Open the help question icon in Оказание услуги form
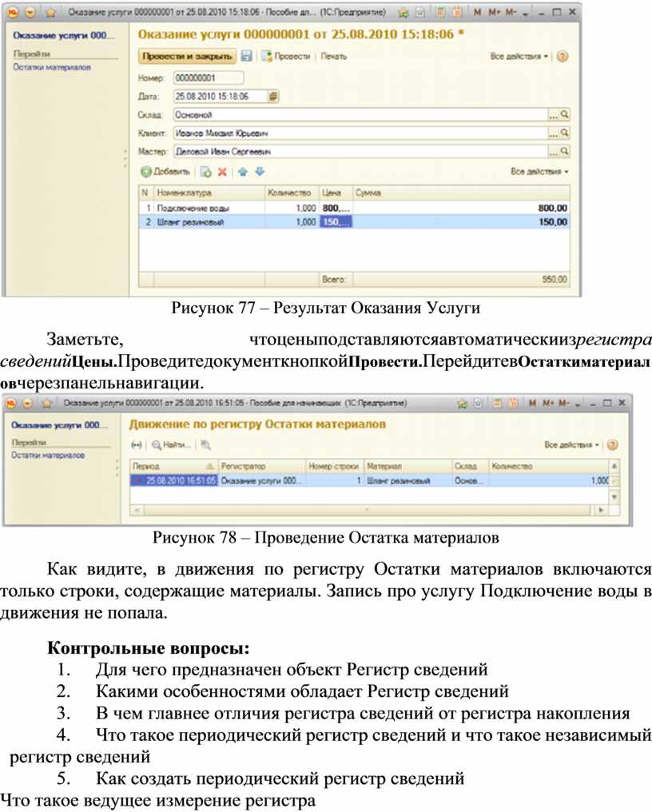This screenshot has height=812, width=652. [563, 56]
